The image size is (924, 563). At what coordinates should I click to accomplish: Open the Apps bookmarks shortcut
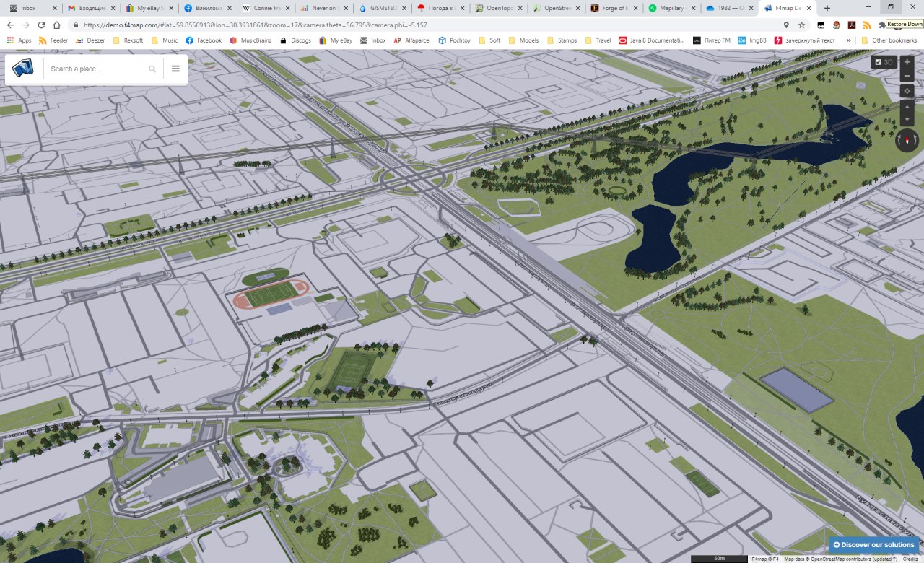pos(19,40)
